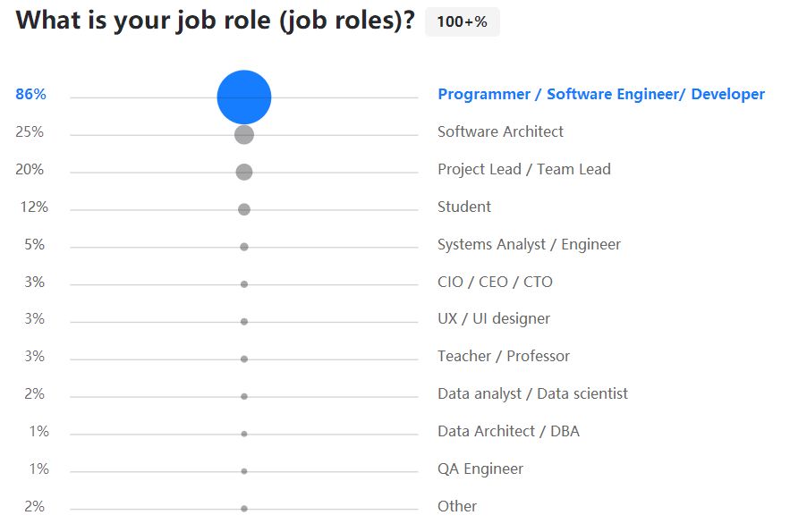The width and height of the screenshot is (790, 532).
Task: Click the Other category label
Action: point(457,506)
